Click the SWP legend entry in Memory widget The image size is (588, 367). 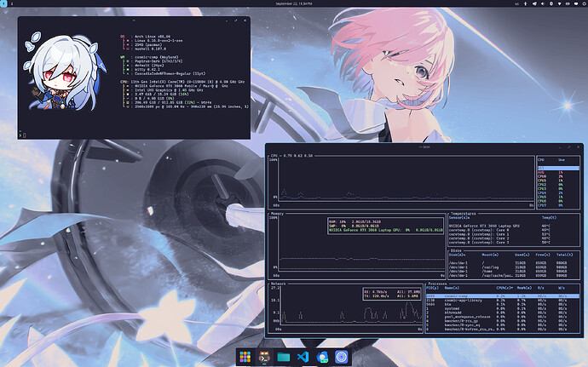(x=353, y=226)
